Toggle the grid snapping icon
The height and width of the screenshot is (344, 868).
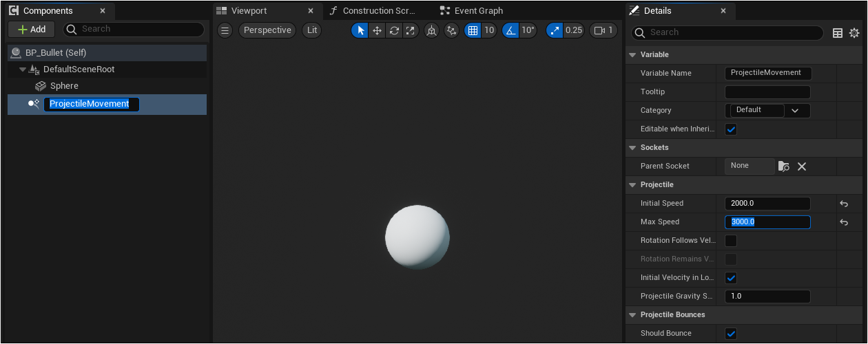473,30
